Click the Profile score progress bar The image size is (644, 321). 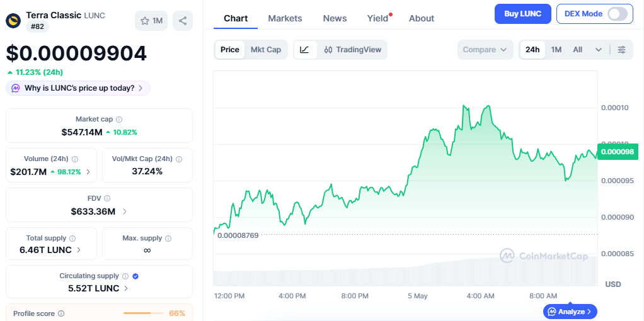[142, 313]
